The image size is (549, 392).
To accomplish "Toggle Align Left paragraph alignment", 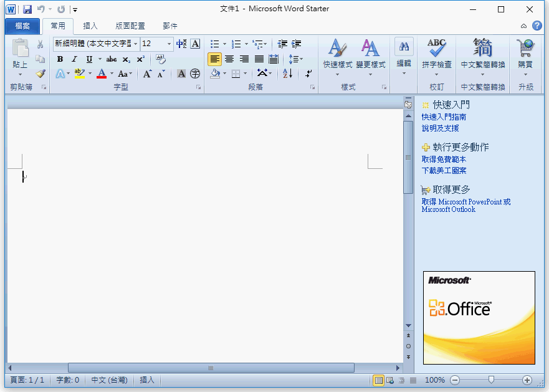I will point(214,59).
